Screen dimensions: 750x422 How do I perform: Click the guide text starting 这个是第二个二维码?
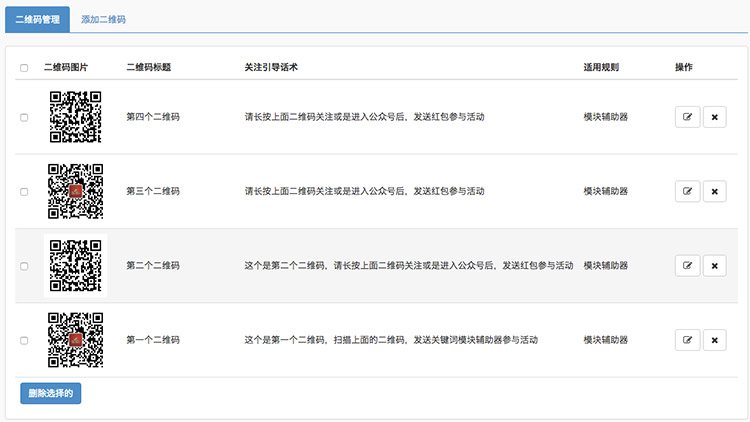pyautogui.click(x=409, y=266)
